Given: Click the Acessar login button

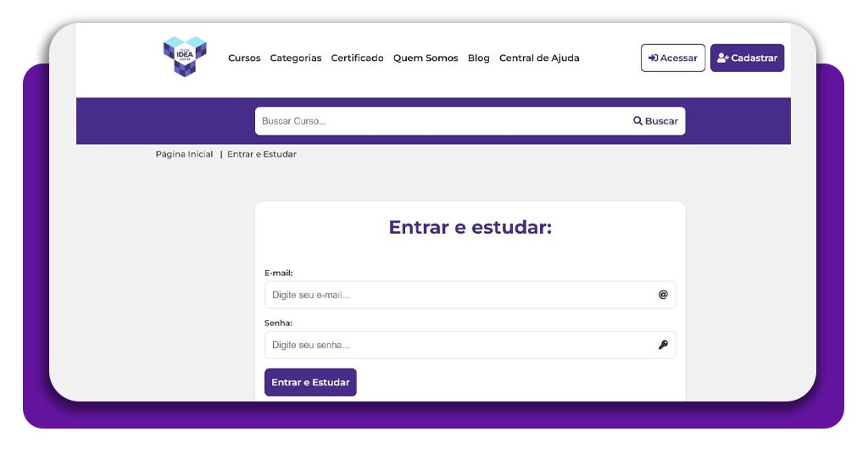Looking at the screenshot, I should click(672, 58).
